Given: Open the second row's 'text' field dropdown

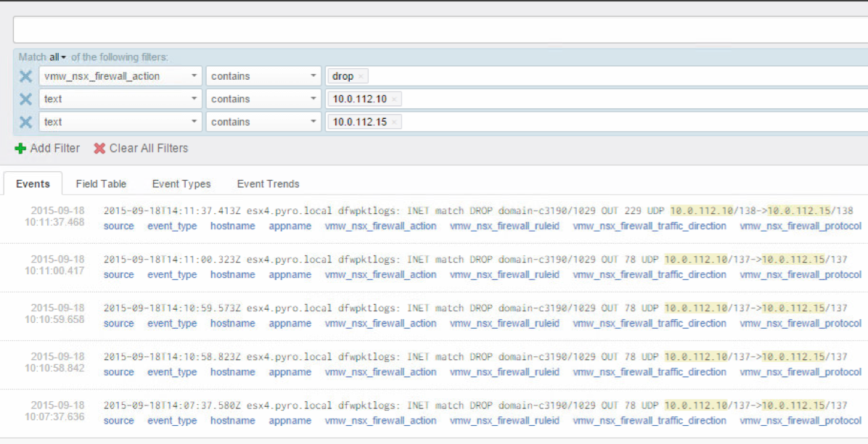Looking at the screenshot, I should coord(120,99).
